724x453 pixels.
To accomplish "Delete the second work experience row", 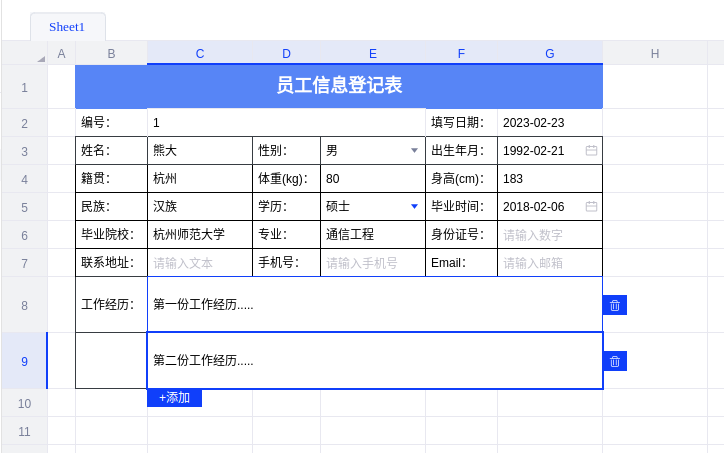I will 615,361.
